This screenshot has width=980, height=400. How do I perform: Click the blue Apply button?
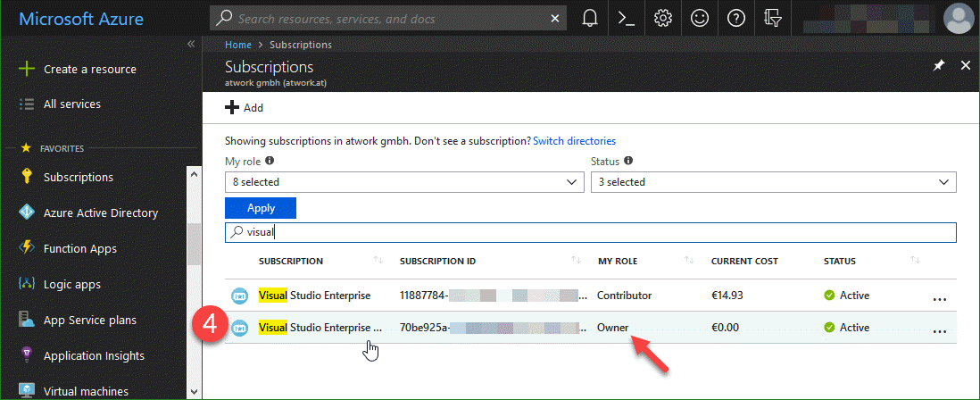261,208
